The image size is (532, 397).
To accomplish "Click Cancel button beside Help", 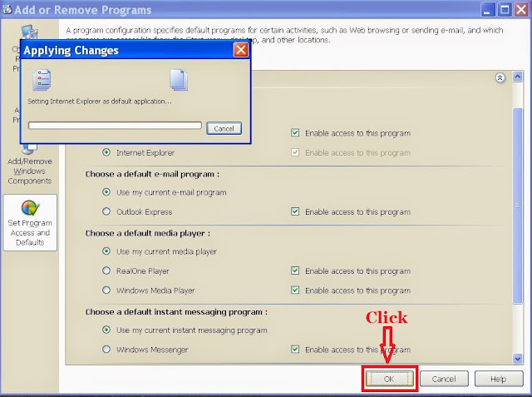I will (444, 379).
